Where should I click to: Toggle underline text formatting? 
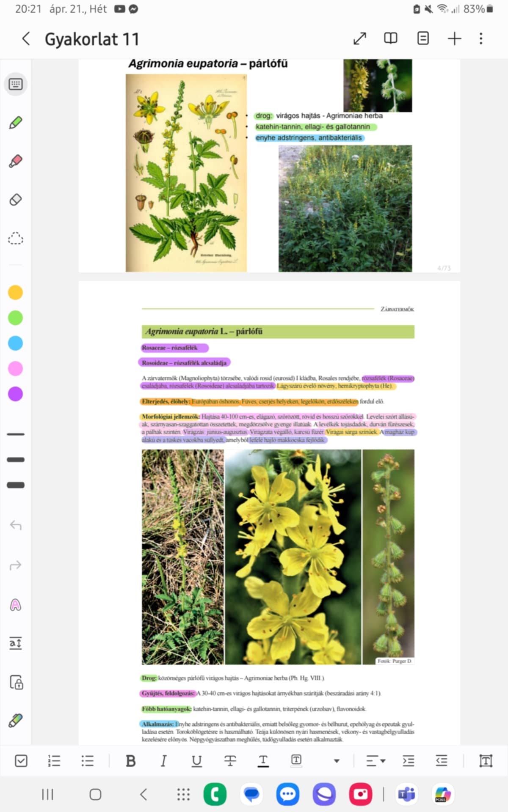click(x=196, y=761)
